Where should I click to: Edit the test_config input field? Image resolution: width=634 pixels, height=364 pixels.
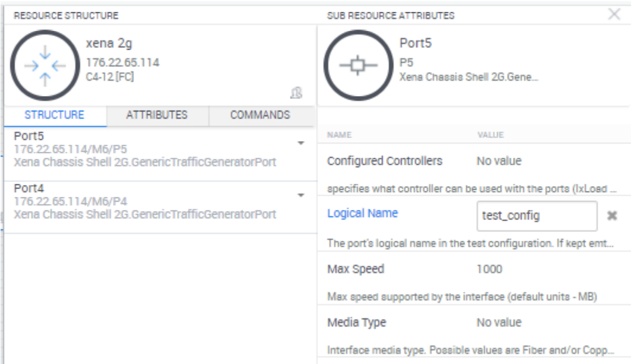click(x=537, y=216)
